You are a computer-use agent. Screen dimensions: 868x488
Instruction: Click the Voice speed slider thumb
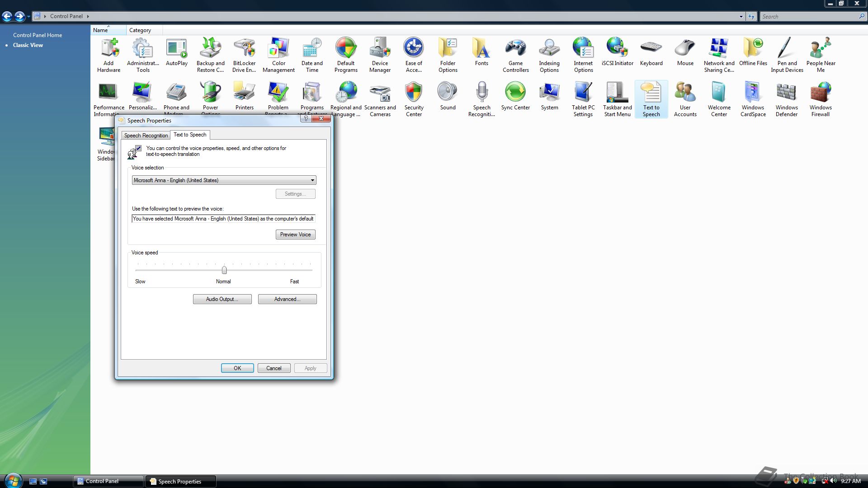224,270
